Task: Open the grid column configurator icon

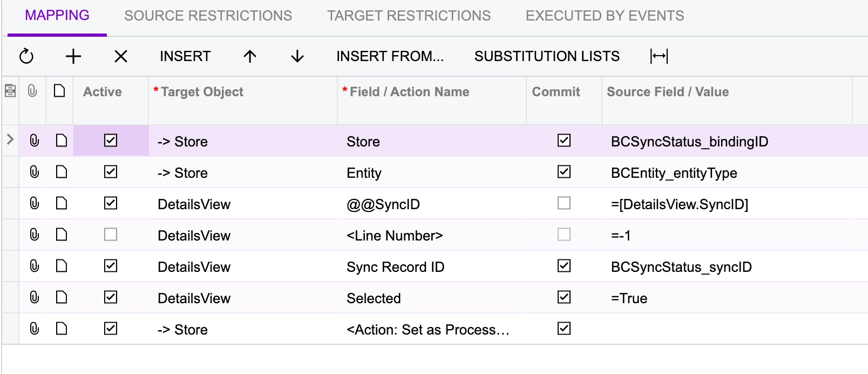Action: (10, 91)
